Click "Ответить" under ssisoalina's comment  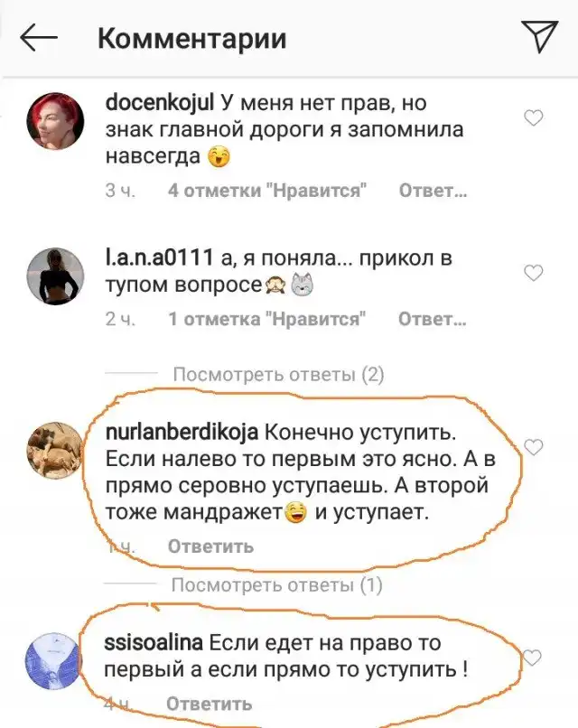click(210, 703)
